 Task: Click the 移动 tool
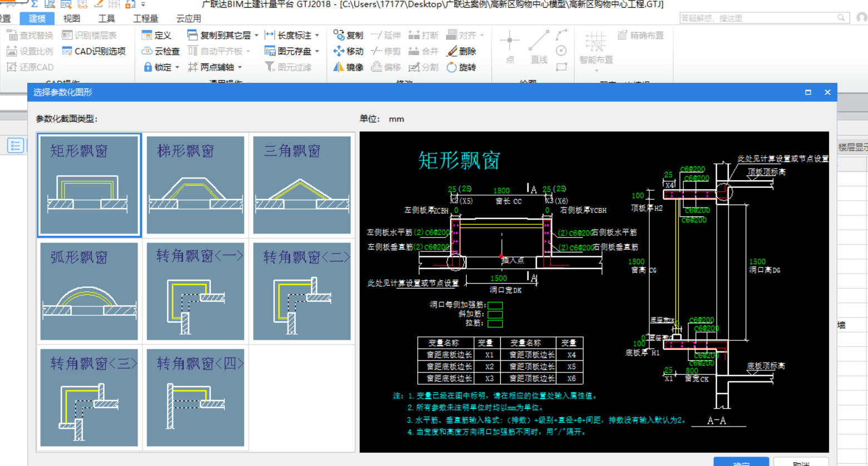[348, 51]
